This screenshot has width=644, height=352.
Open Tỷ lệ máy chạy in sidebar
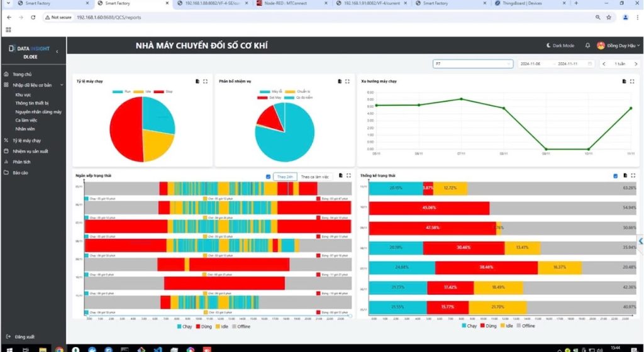point(26,141)
